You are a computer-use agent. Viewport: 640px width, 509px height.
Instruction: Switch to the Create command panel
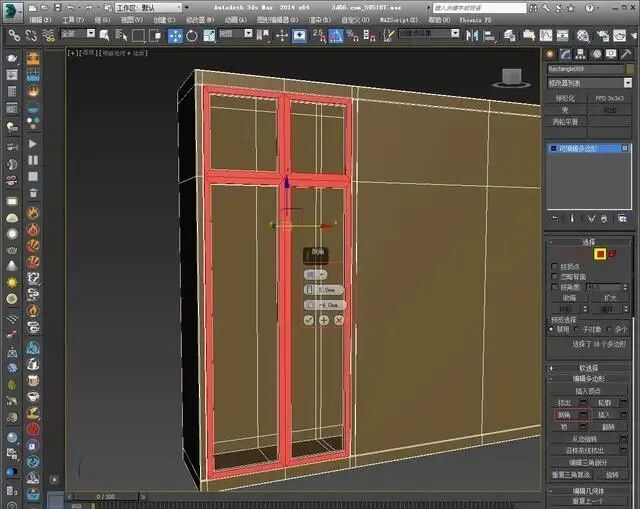(550, 54)
